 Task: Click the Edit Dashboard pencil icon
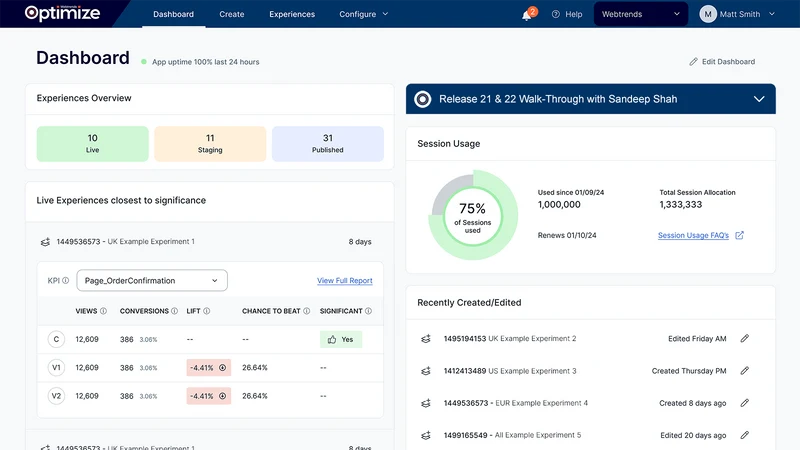693,62
